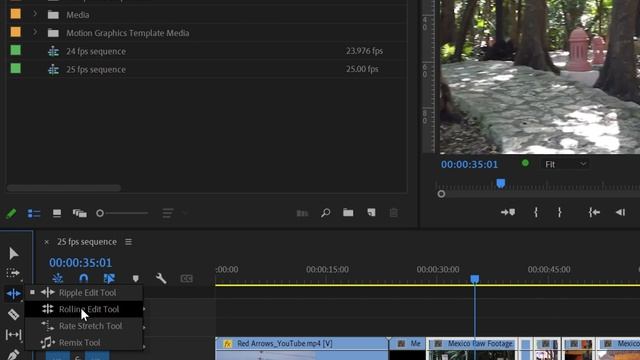
Task: Switch project panel to List View
Action: (x=34, y=213)
